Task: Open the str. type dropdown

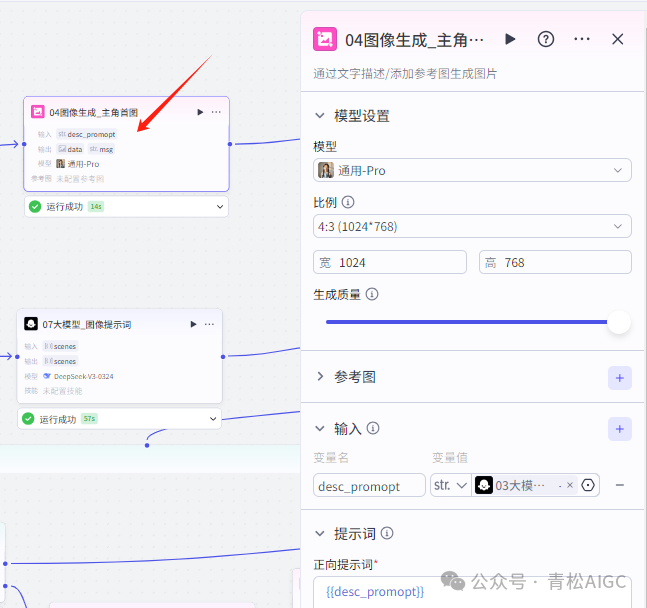Action: [x=451, y=485]
